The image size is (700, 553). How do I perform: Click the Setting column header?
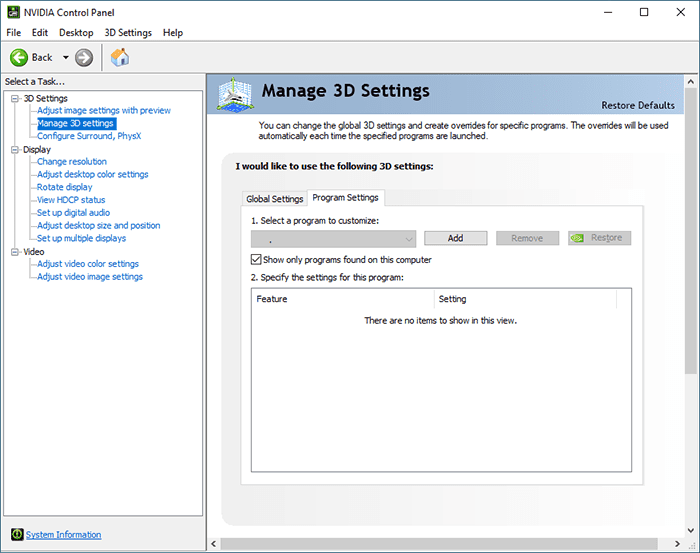(x=525, y=299)
